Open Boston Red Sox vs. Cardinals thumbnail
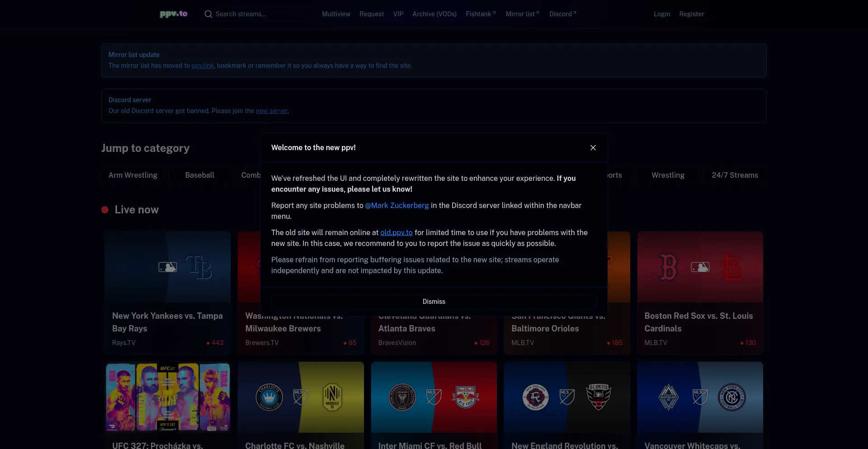 point(700,267)
